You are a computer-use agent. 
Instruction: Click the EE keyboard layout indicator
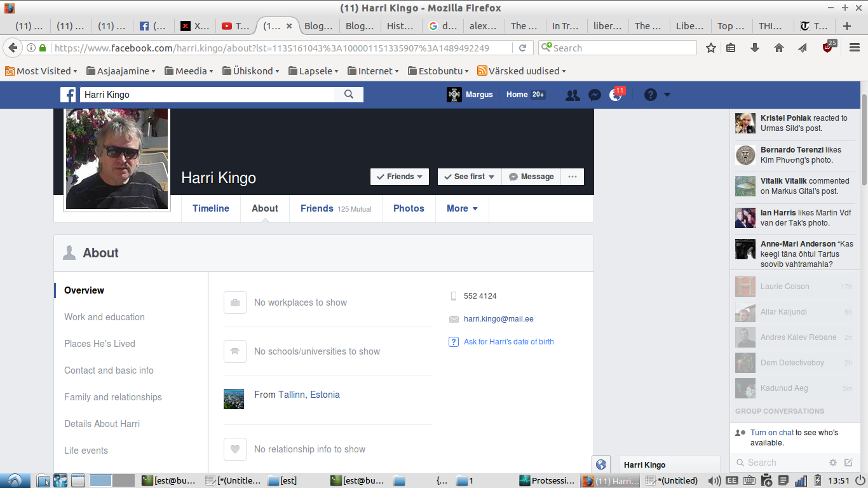point(732,480)
